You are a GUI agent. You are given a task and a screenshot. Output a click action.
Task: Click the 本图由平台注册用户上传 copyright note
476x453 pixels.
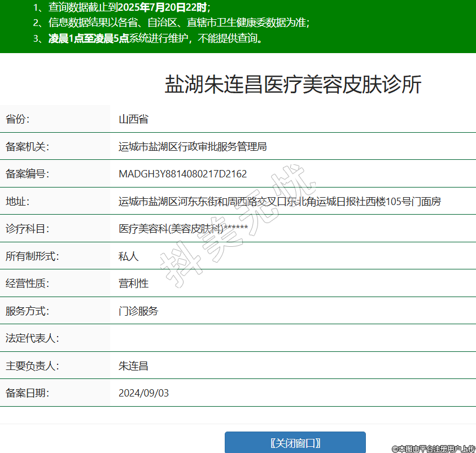(x=433, y=448)
